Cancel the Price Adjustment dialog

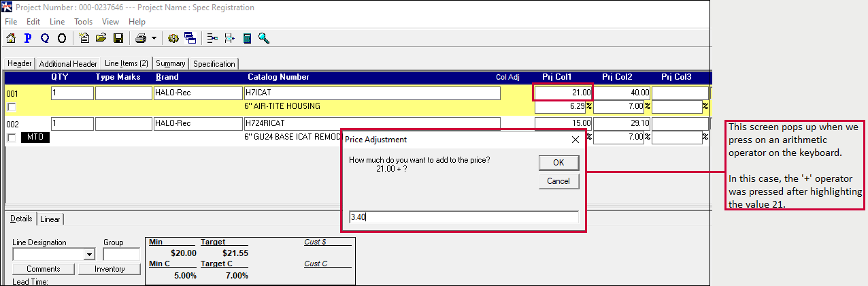tap(558, 181)
